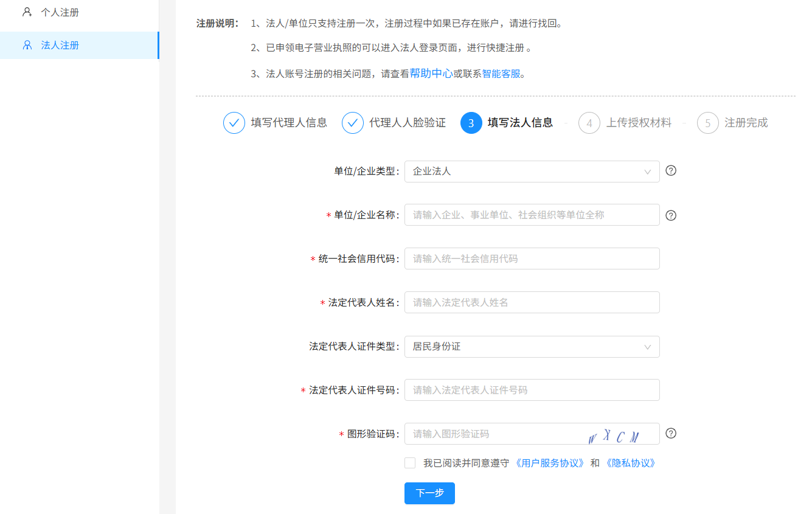
Task: Click the checkmark icon for 代理人人脸验证 step
Action: pos(353,123)
